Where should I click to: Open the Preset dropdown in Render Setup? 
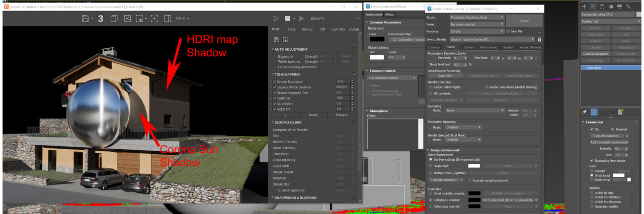[476, 24]
